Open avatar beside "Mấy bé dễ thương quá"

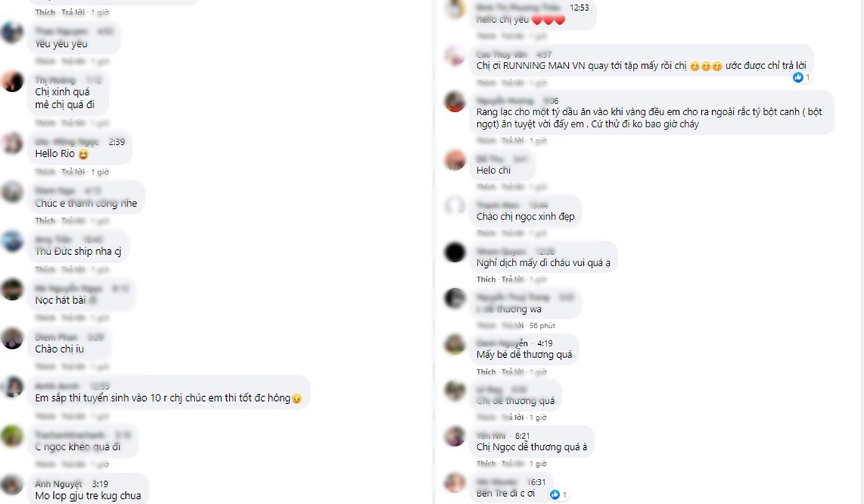pos(454,344)
